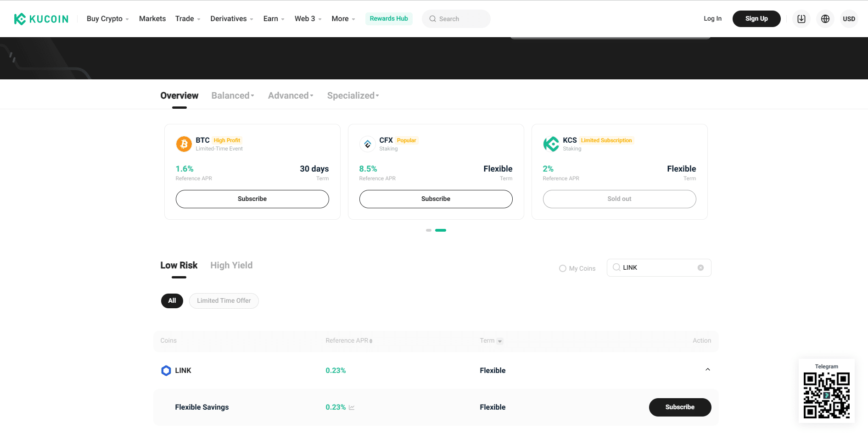The image size is (868, 439).
Task: Expand the Trade menu
Action: pyautogui.click(x=188, y=19)
